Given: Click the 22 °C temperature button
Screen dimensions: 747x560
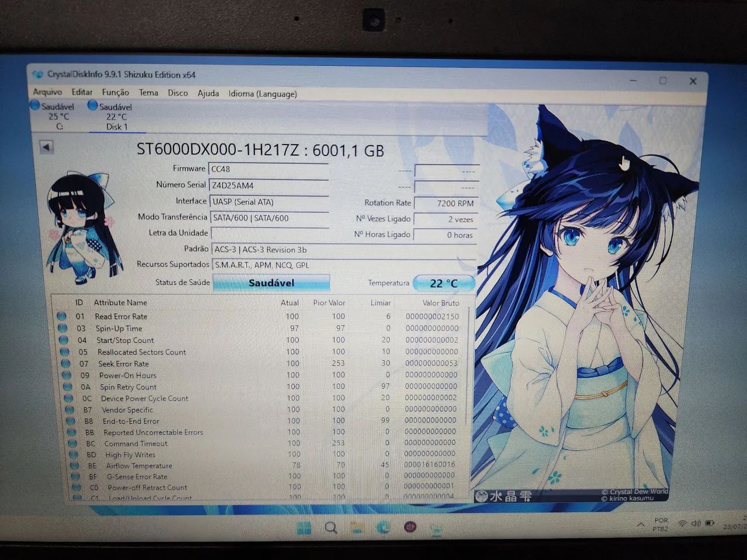Looking at the screenshot, I should (444, 283).
